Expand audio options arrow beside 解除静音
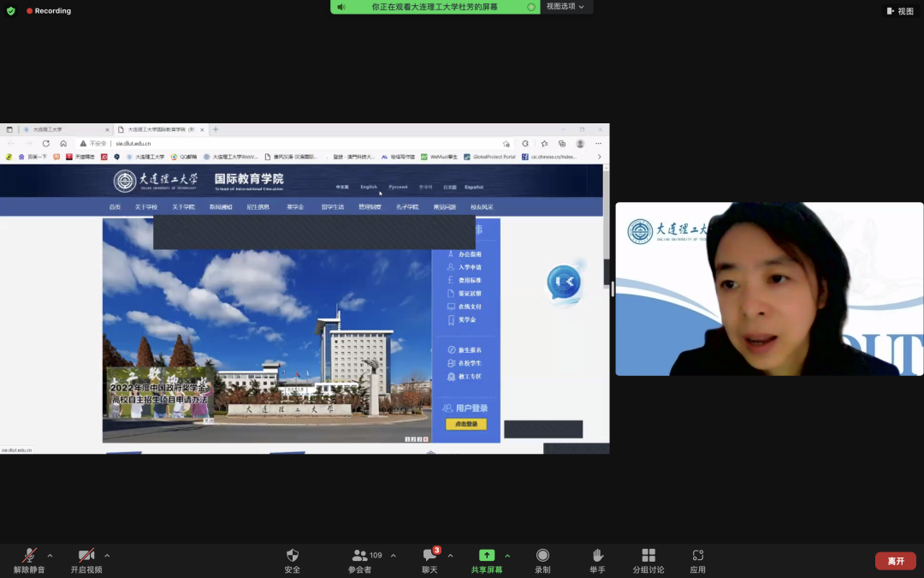Image resolution: width=924 pixels, height=578 pixels. point(50,556)
